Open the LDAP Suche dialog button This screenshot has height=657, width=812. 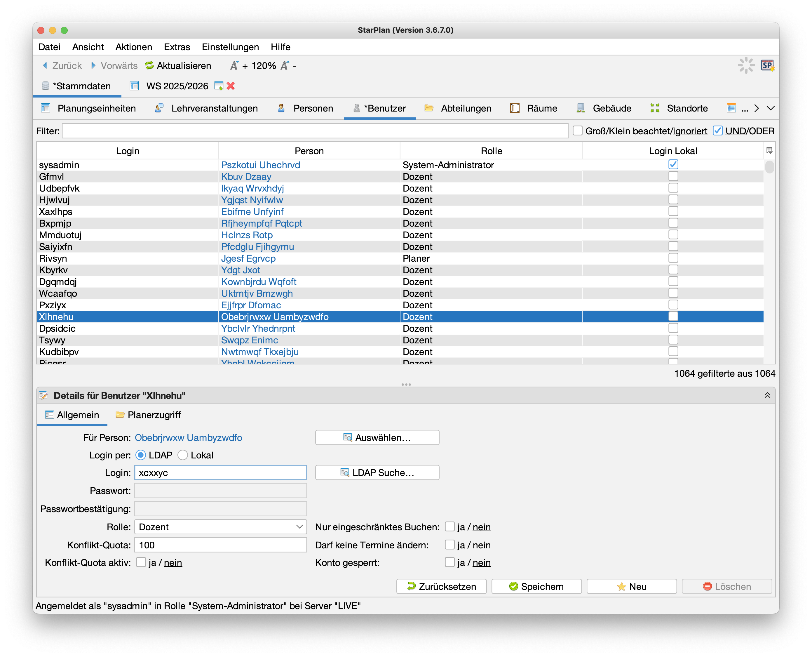click(x=377, y=472)
